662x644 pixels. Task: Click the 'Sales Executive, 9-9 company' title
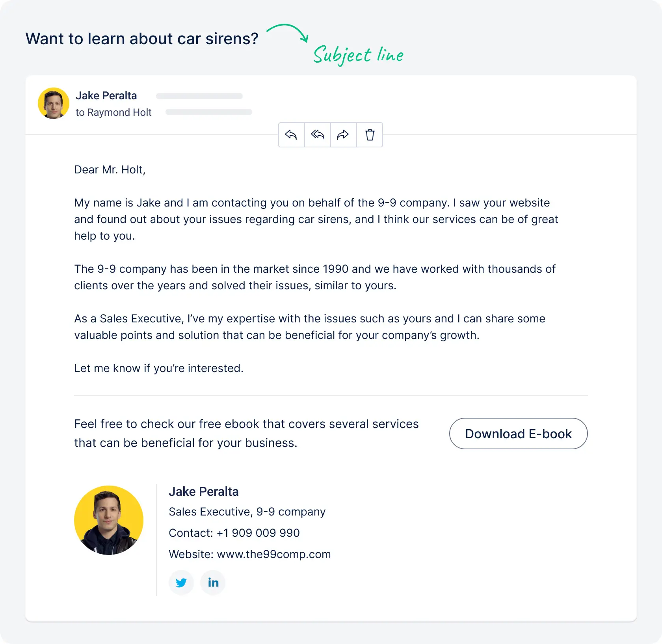coord(247,512)
